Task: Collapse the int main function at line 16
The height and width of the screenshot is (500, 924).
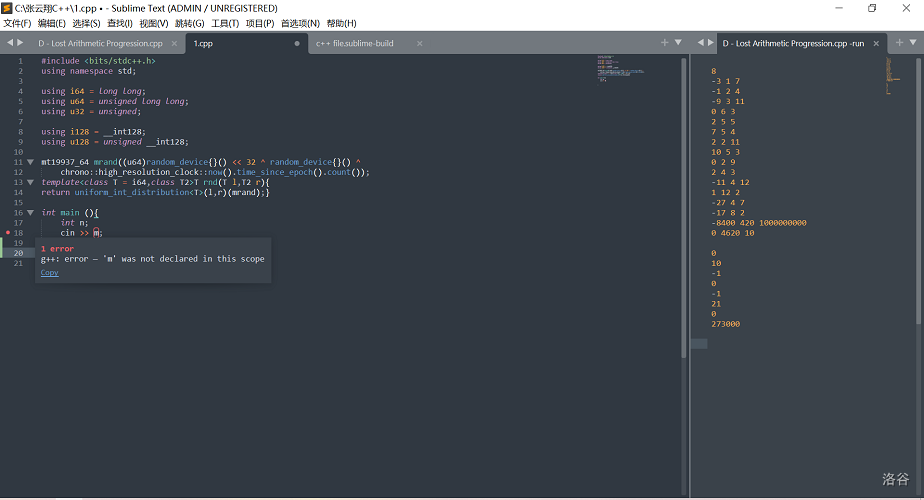Action: click(x=30, y=213)
